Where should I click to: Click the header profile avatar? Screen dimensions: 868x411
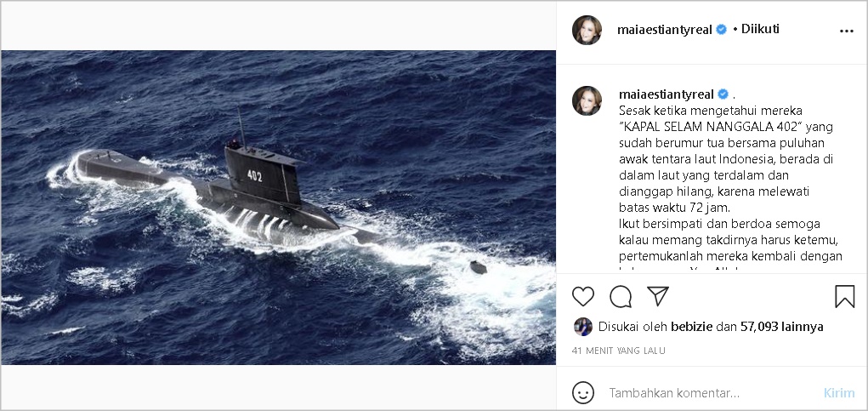[x=587, y=30]
